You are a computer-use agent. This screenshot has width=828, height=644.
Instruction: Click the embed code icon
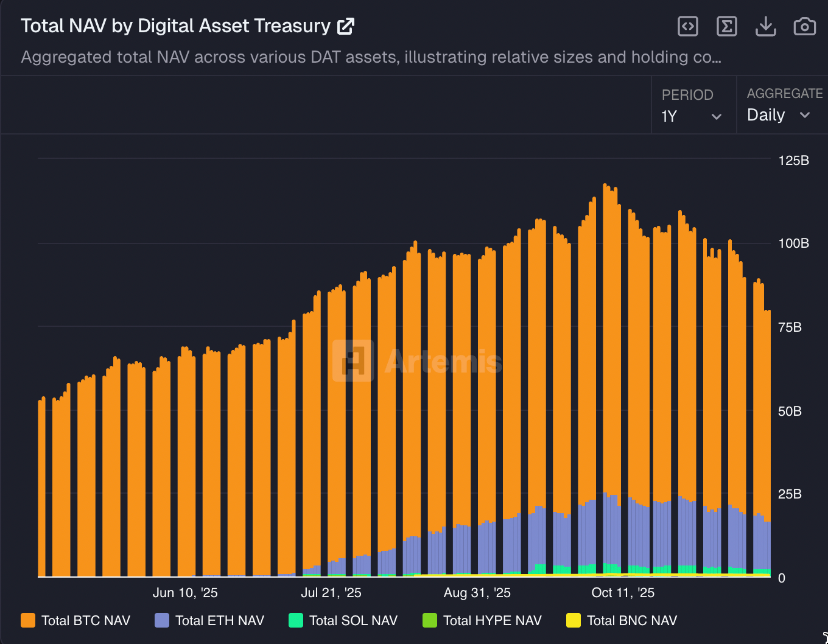[687, 26]
